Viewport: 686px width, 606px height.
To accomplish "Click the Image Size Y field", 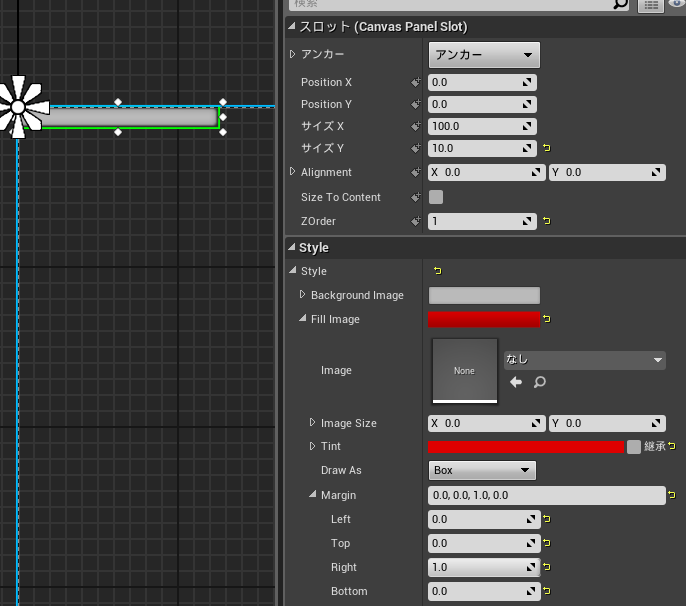I will 608,423.
